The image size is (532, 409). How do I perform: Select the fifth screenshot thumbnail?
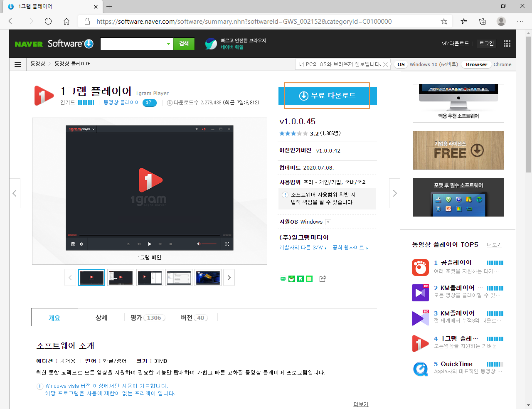208,278
